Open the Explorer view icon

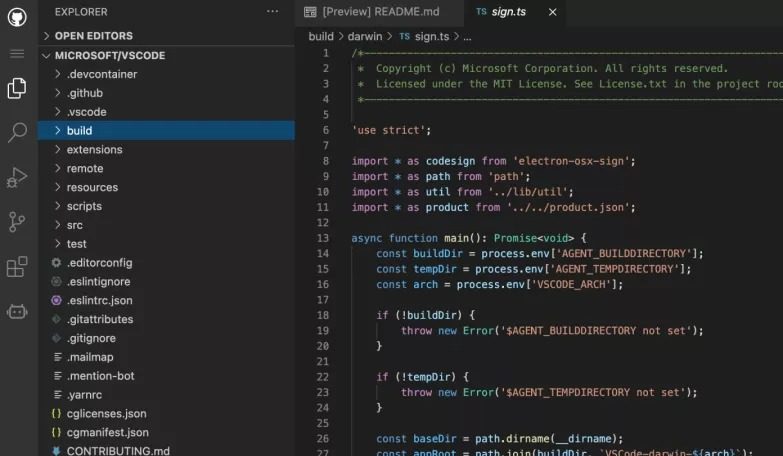tap(17, 89)
